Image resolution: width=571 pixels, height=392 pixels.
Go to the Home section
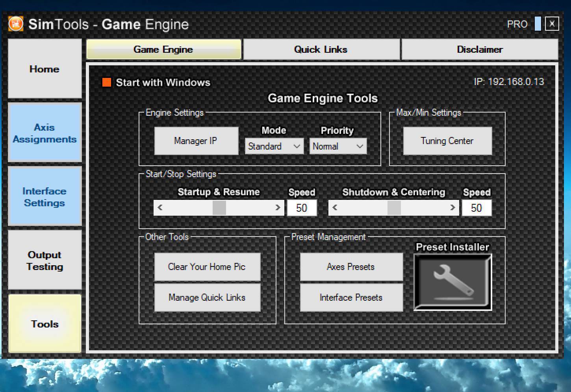click(44, 68)
